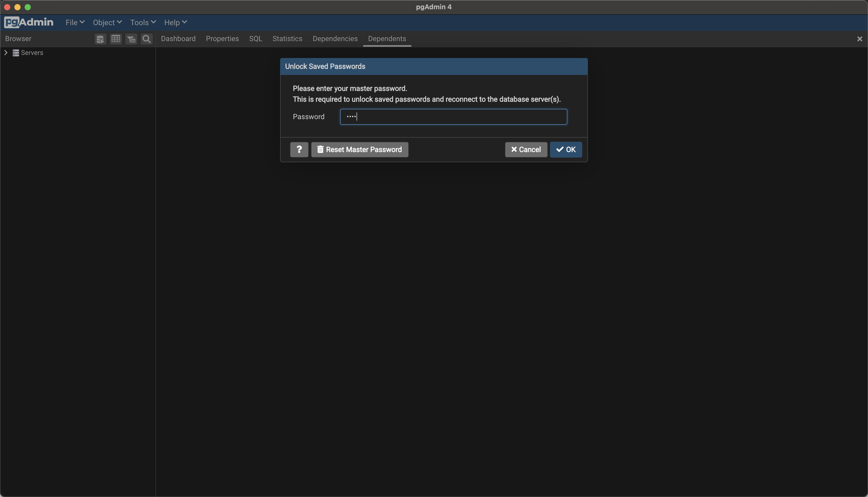Open the Help menu
This screenshot has width=868, height=497.
point(175,23)
